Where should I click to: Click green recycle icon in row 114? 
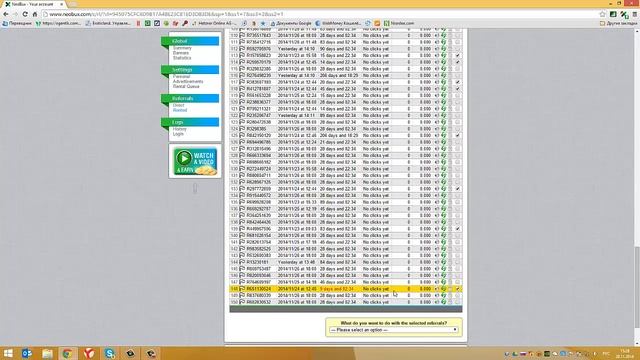coord(444,62)
